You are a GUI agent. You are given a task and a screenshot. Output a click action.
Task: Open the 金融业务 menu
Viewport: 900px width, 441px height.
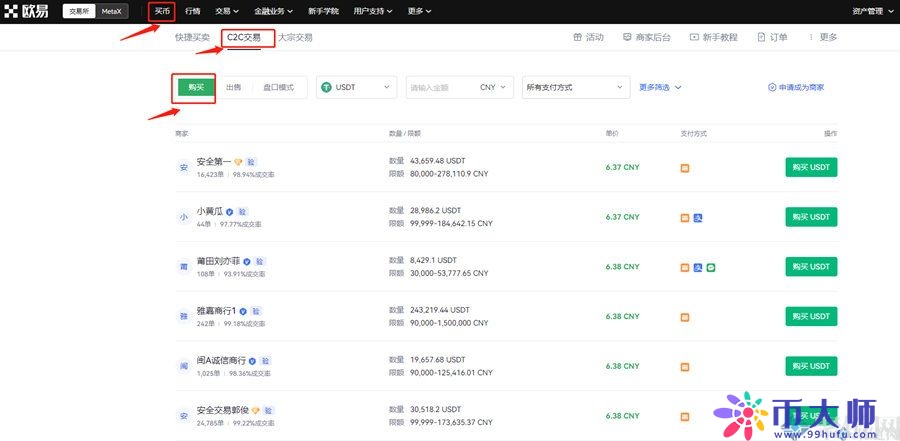pos(273,11)
